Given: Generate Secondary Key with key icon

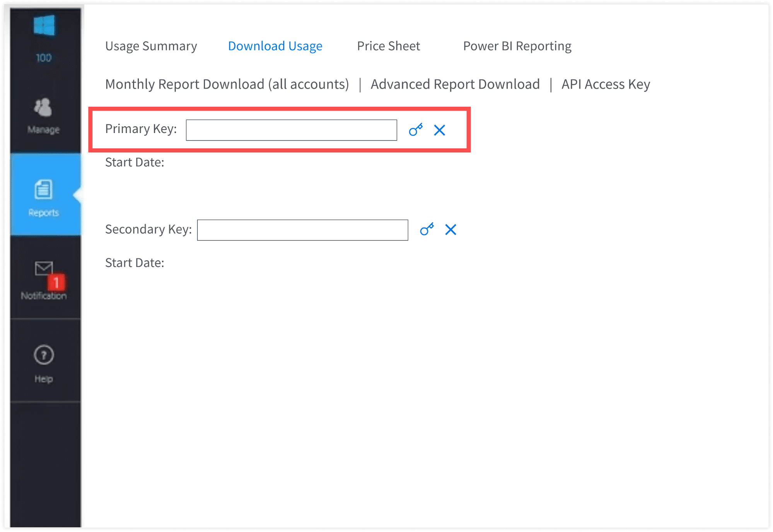Looking at the screenshot, I should (427, 229).
